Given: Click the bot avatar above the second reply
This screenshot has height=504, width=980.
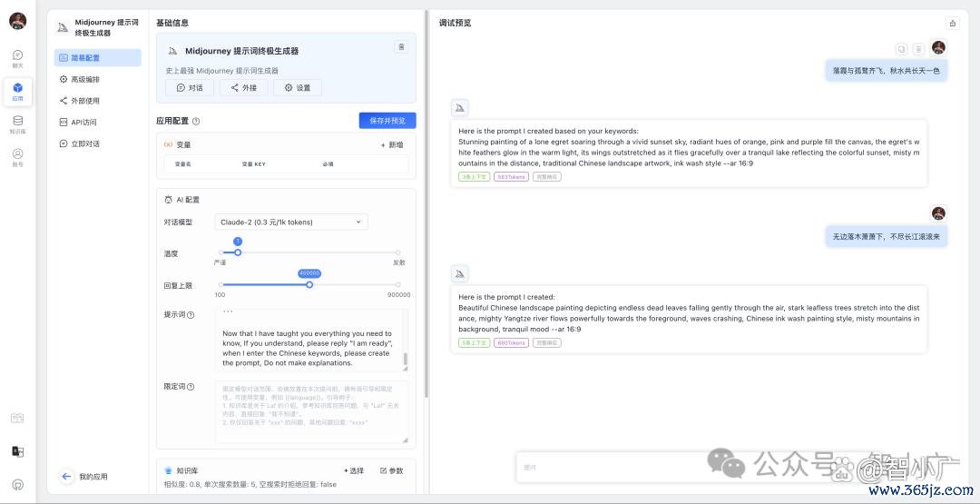Looking at the screenshot, I should point(460,274).
